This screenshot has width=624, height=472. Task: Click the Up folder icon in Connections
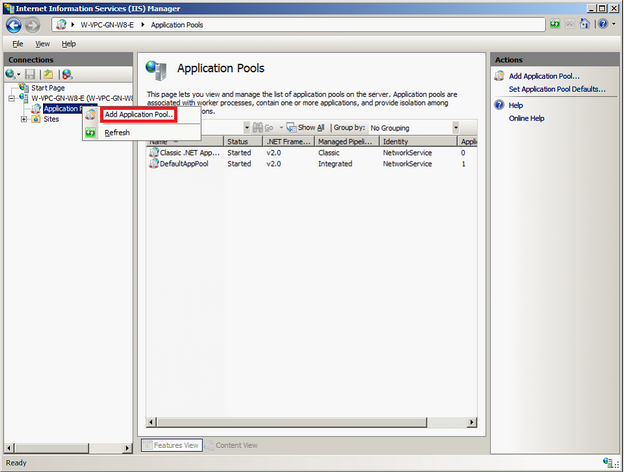point(48,74)
